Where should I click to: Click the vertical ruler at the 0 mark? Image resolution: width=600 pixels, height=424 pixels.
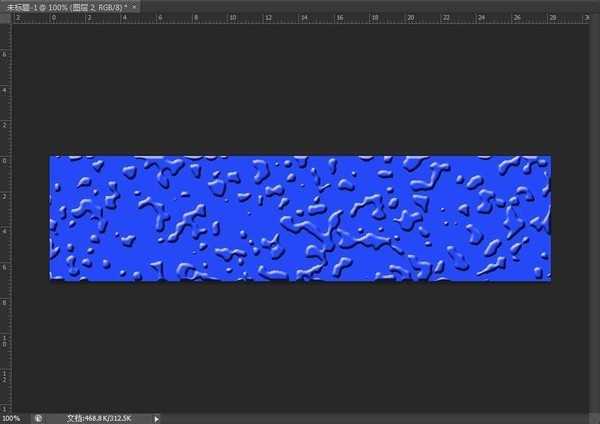pos(5,157)
